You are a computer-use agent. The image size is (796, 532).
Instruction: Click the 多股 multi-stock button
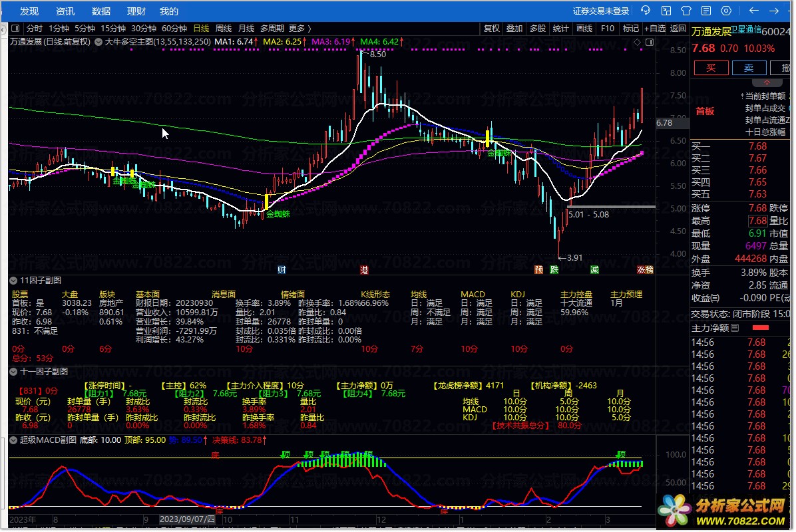pyautogui.click(x=538, y=29)
